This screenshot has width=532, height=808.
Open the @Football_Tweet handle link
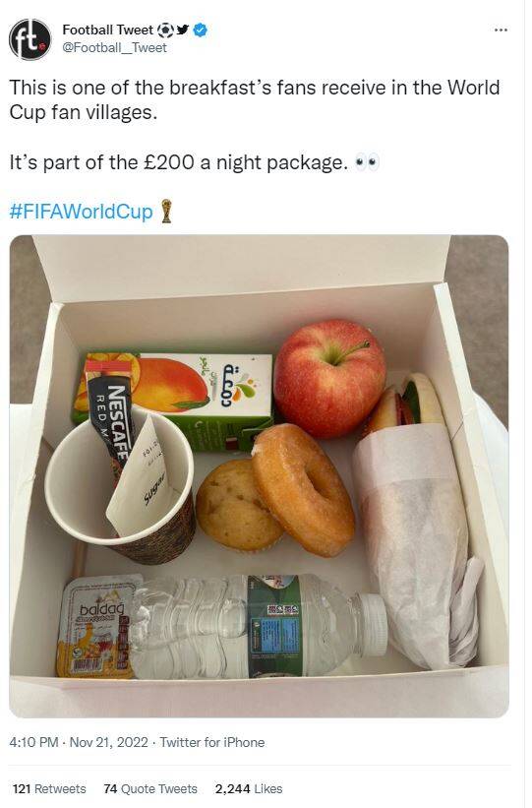(x=114, y=48)
